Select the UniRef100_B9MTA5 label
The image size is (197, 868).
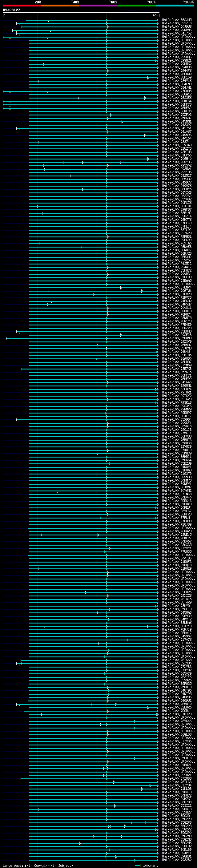tap(177, 355)
